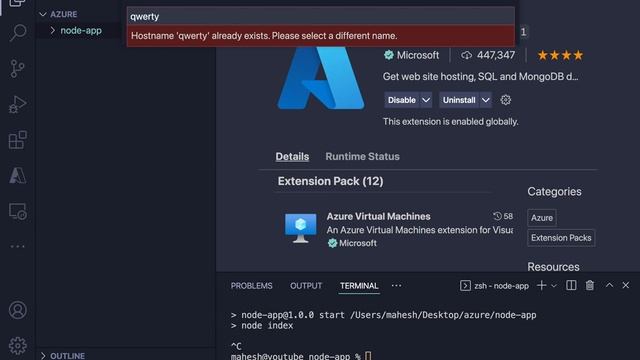Click the download count cloud icon
This screenshot has height=360, width=640.
(466, 56)
